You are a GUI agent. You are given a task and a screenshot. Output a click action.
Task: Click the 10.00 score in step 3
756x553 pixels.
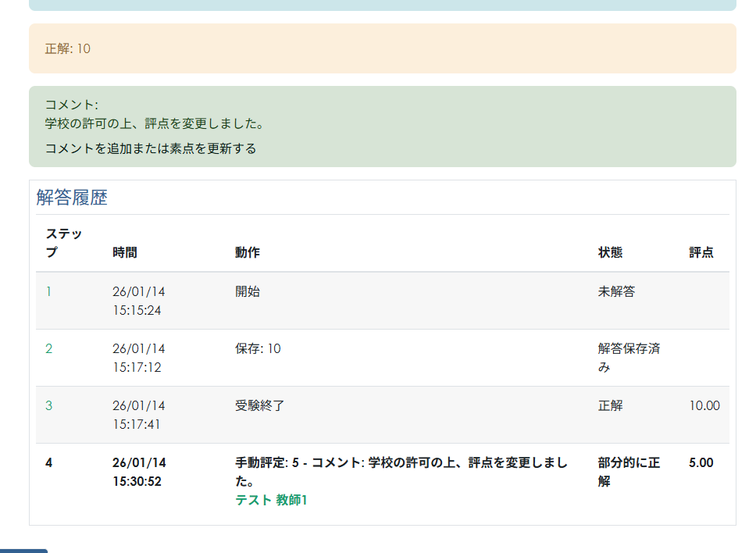pyautogui.click(x=704, y=405)
